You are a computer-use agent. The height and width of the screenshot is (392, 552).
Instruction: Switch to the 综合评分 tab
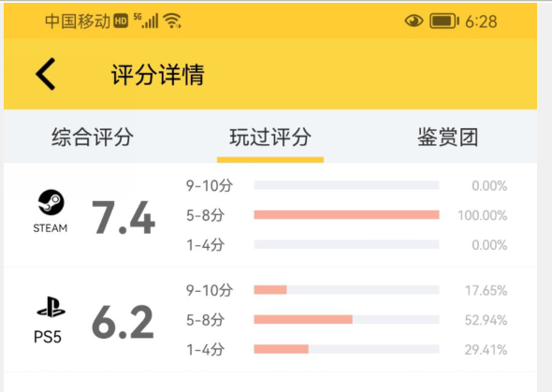[x=93, y=137]
